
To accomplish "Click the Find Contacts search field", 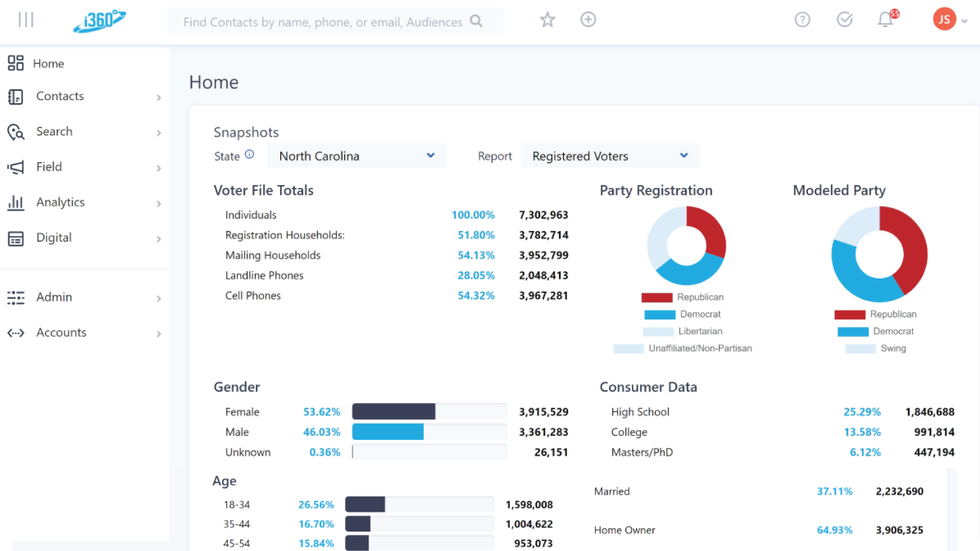I will (x=323, y=22).
